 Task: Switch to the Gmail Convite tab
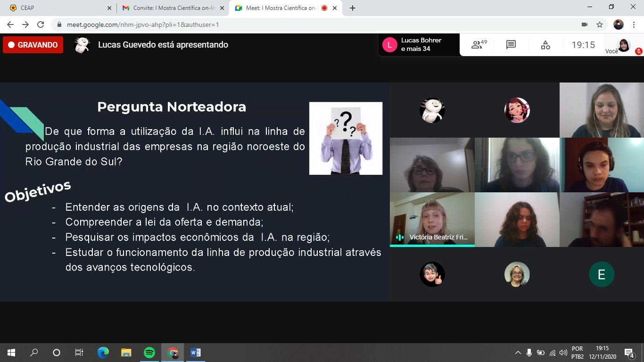pyautogui.click(x=172, y=8)
